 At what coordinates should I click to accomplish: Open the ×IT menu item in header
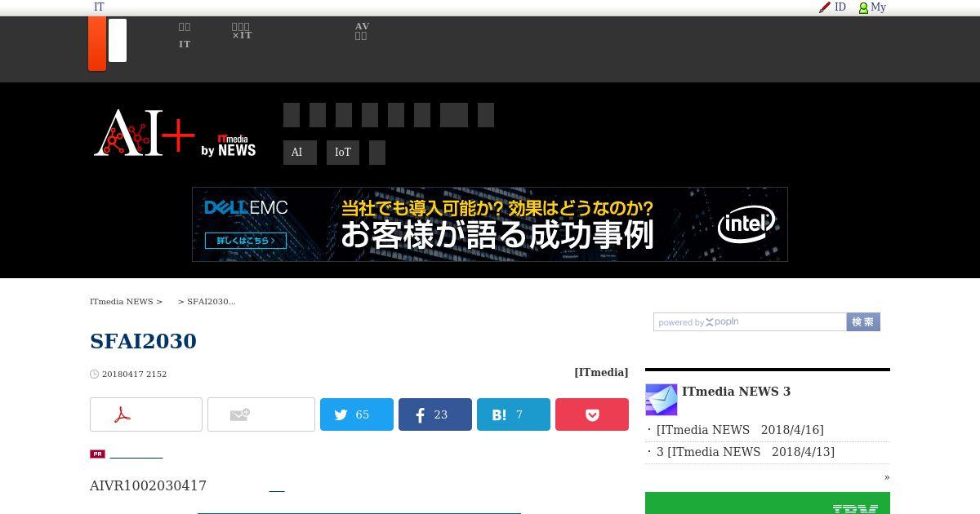point(242,32)
